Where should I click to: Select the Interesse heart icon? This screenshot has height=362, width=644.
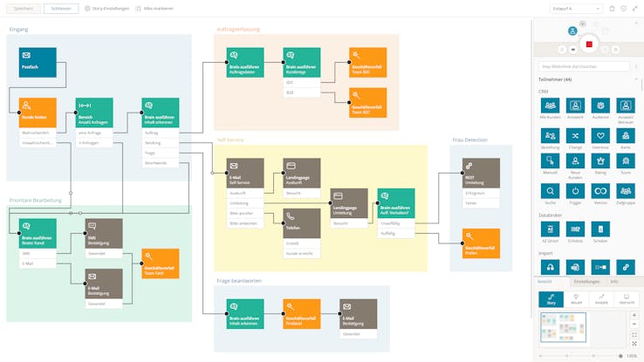click(x=600, y=138)
